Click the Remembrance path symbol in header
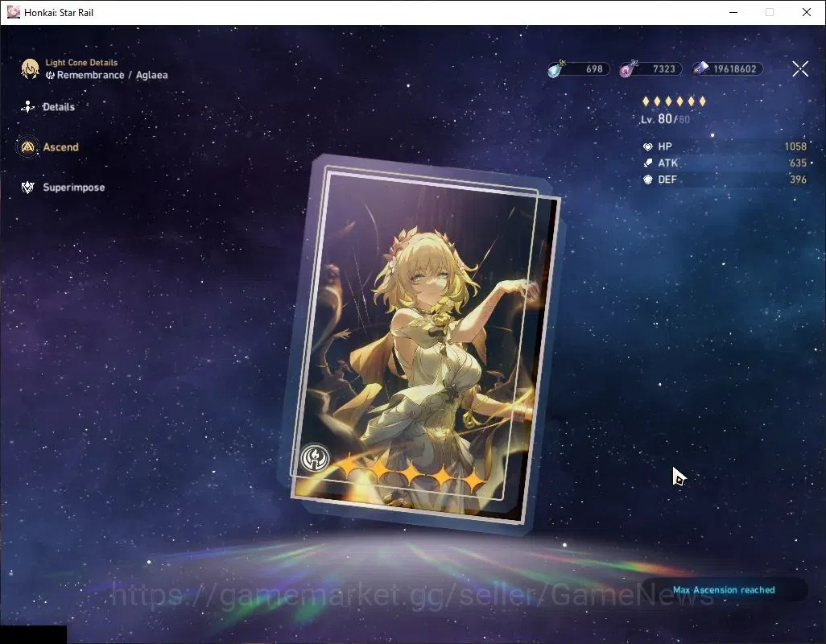The width and height of the screenshot is (826, 644). pyautogui.click(x=50, y=76)
